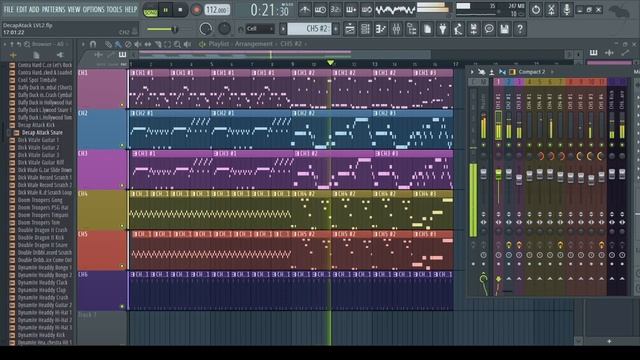Open the TOOLS menu
Viewport: 640px width, 360px height.
pyautogui.click(x=114, y=9)
